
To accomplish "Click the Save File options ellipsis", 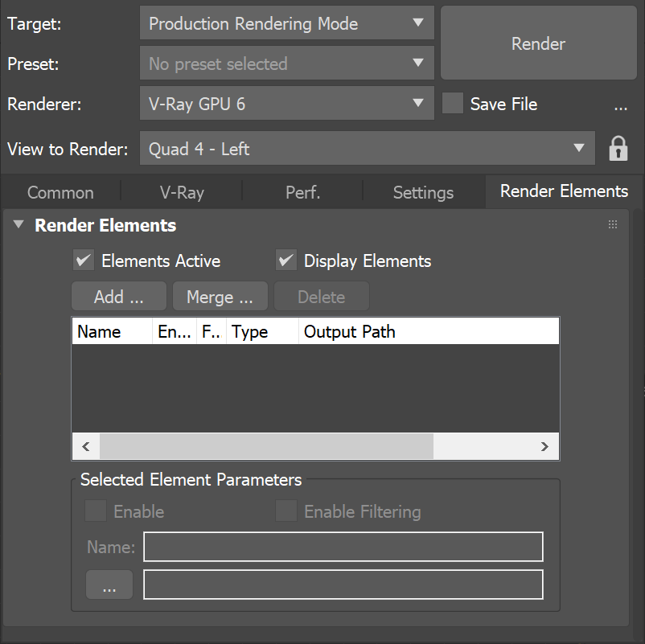I will tap(620, 105).
